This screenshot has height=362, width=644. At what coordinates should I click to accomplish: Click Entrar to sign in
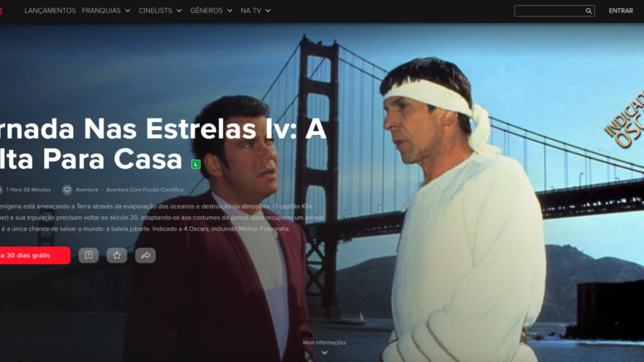pyautogui.click(x=621, y=11)
